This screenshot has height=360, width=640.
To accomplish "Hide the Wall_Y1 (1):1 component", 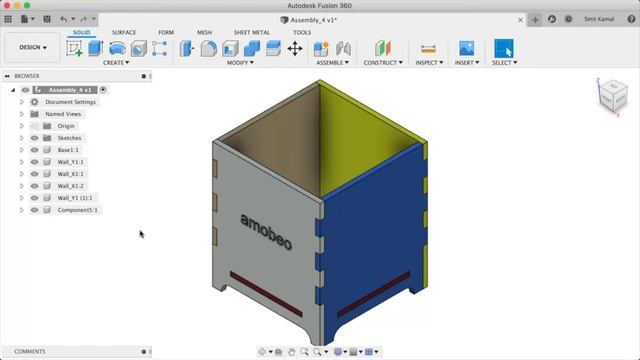I will (x=35, y=198).
